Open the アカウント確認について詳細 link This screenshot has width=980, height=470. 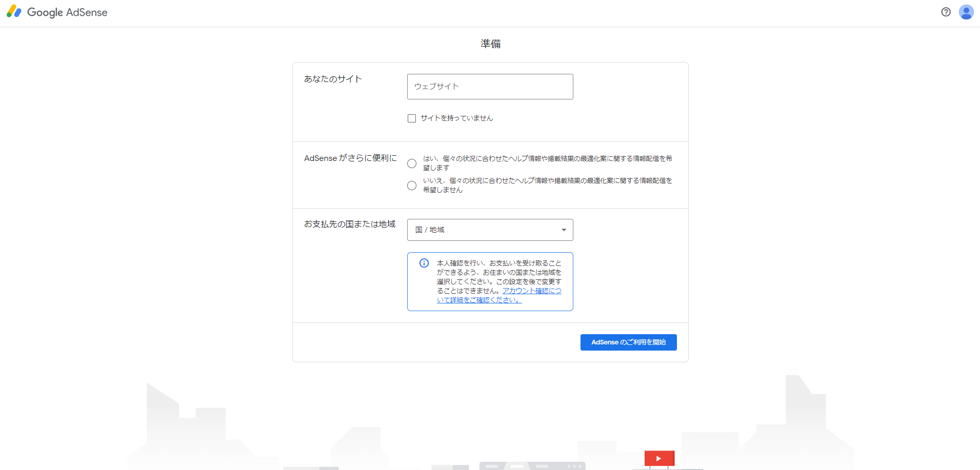(x=499, y=295)
